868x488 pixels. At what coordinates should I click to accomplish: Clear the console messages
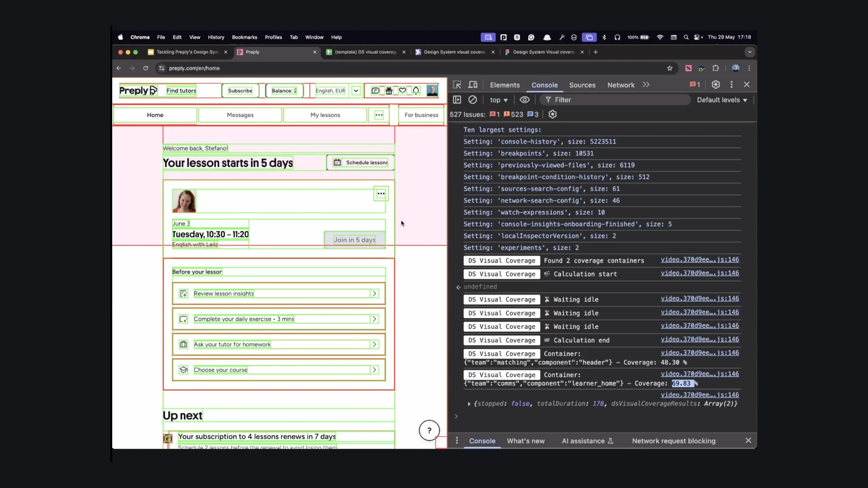coord(472,100)
